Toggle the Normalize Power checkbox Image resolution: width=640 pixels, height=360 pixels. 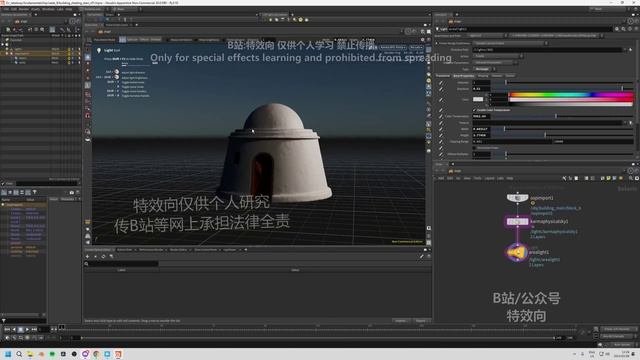(474, 148)
